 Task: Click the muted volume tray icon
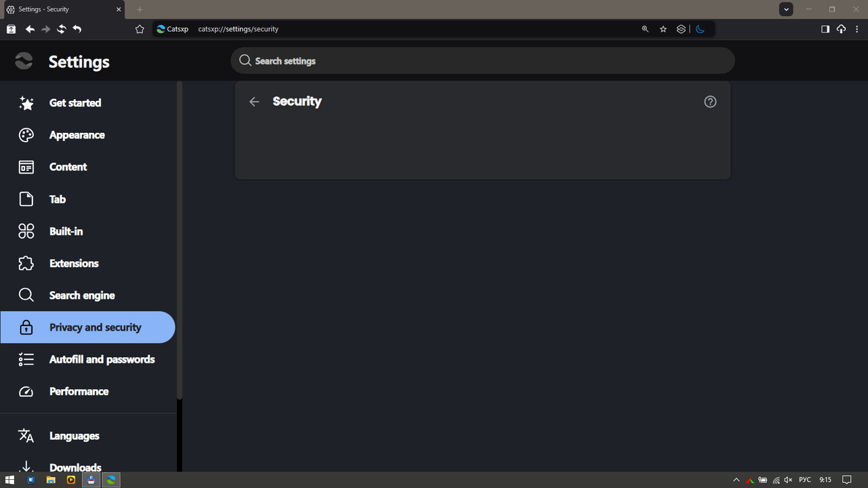coord(788,480)
